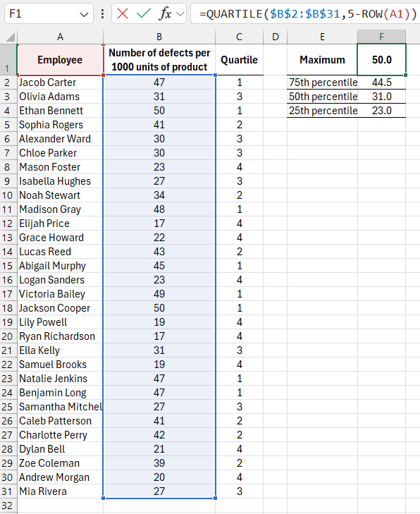
Task: Select row 16 header
Action: (x=8, y=280)
